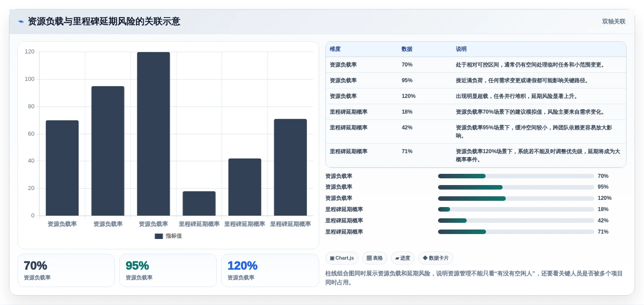The width and height of the screenshot is (644, 305).
Task: Click the progress bar labeled 120%
Action: pos(516,198)
